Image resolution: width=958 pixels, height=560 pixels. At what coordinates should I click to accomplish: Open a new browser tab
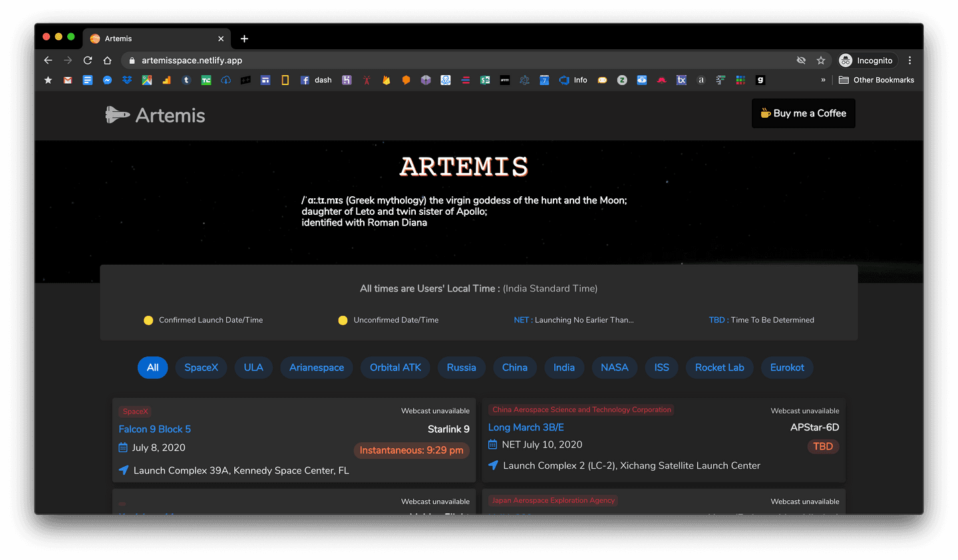coord(244,39)
